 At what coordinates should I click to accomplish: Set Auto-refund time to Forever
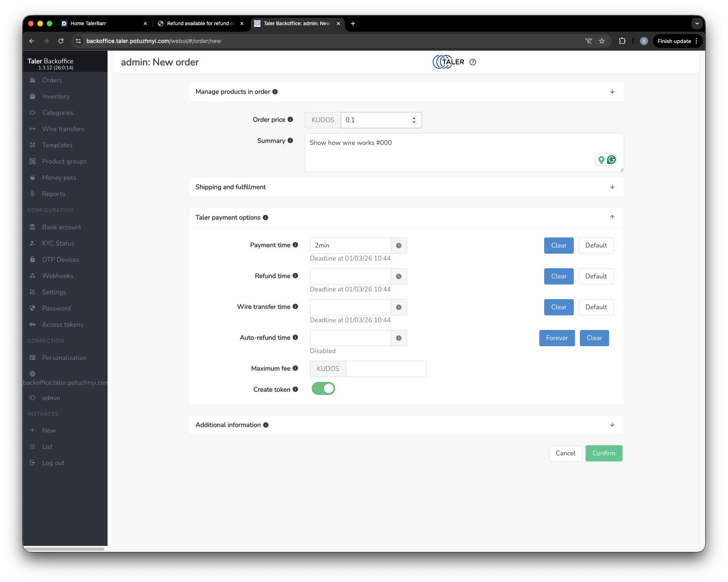tap(556, 338)
